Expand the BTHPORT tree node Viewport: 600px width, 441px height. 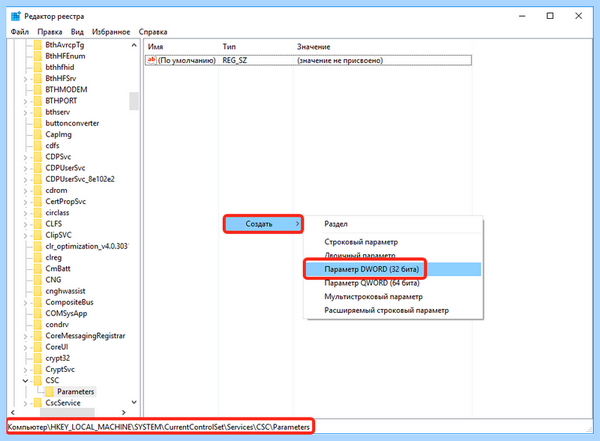tap(25, 101)
